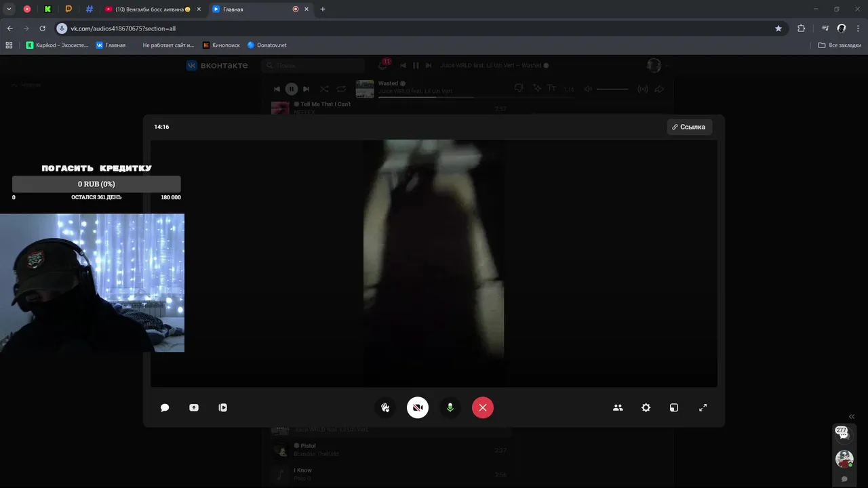Toggle the camera on in the call

click(418, 407)
